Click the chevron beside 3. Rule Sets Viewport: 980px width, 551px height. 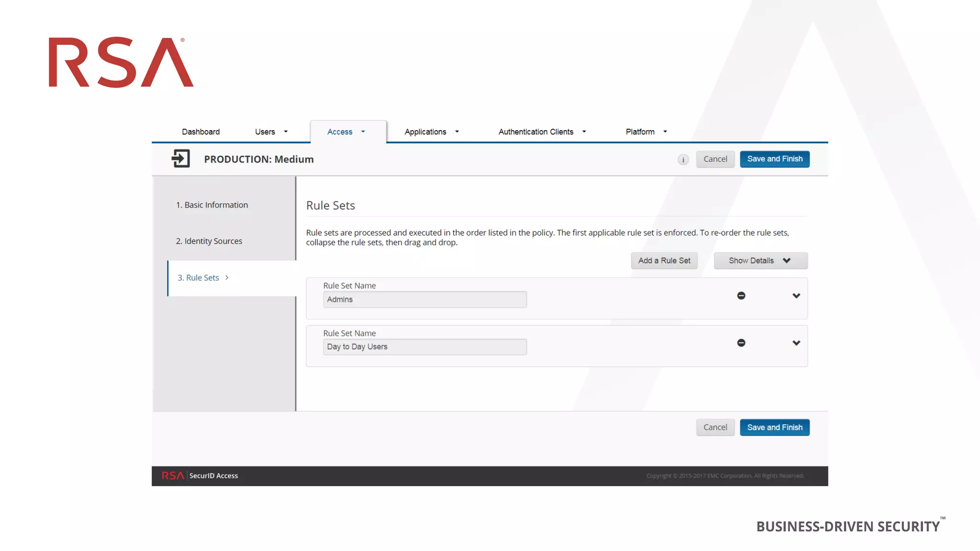pyautogui.click(x=227, y=278)
